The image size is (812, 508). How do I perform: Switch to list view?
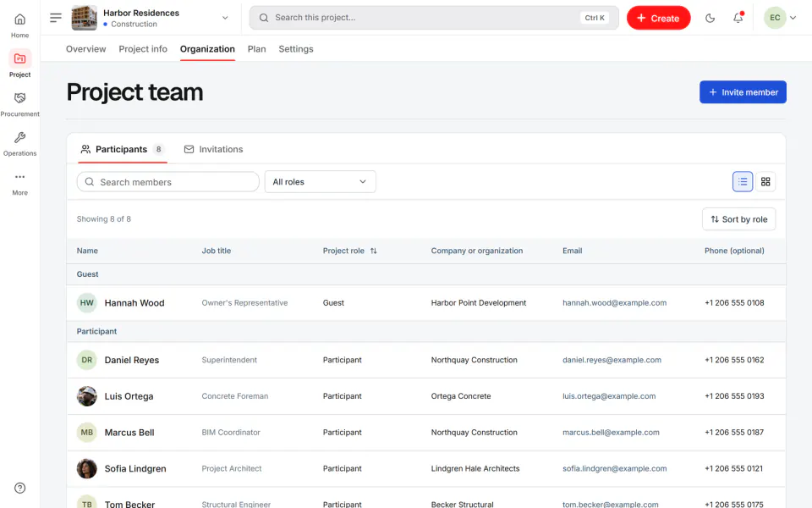pos(742,182)
